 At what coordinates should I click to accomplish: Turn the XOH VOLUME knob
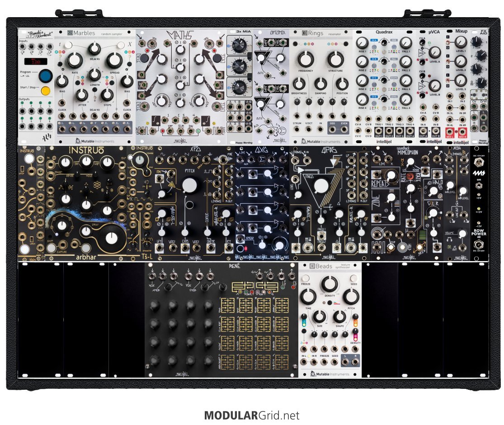pyautogui.click(x=462, y=233)
